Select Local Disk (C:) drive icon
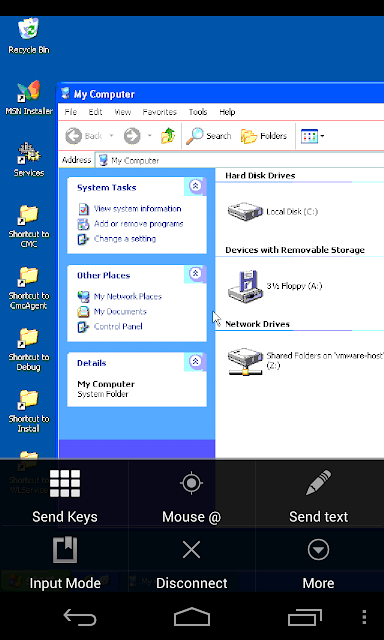 (x=245, y=211)
